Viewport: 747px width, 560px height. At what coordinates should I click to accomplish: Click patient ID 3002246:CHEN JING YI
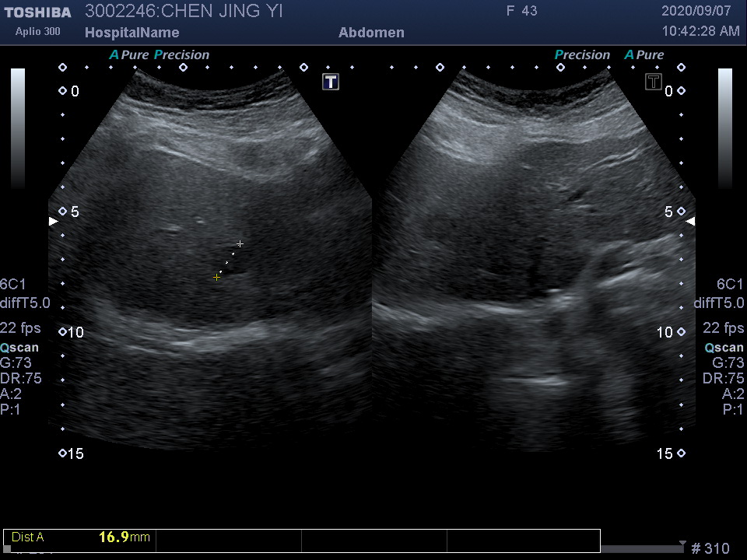[x=184, y=11]
